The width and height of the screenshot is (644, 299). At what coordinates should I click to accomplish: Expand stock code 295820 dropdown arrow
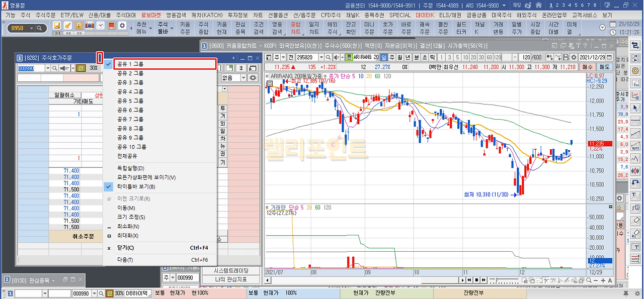tap(321, 57)
